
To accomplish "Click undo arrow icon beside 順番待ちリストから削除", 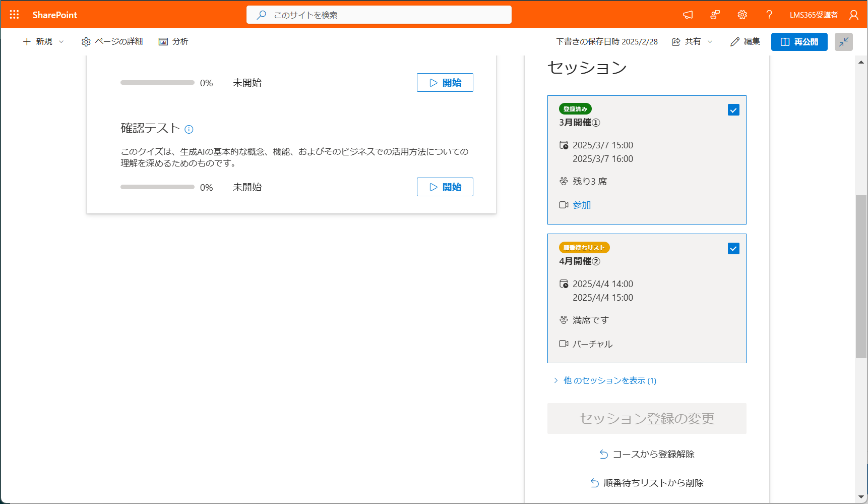I will click(595, 483).
